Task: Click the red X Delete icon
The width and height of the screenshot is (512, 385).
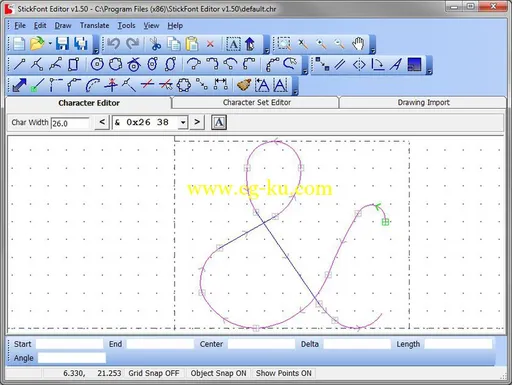Action: [x=210, y=44]
